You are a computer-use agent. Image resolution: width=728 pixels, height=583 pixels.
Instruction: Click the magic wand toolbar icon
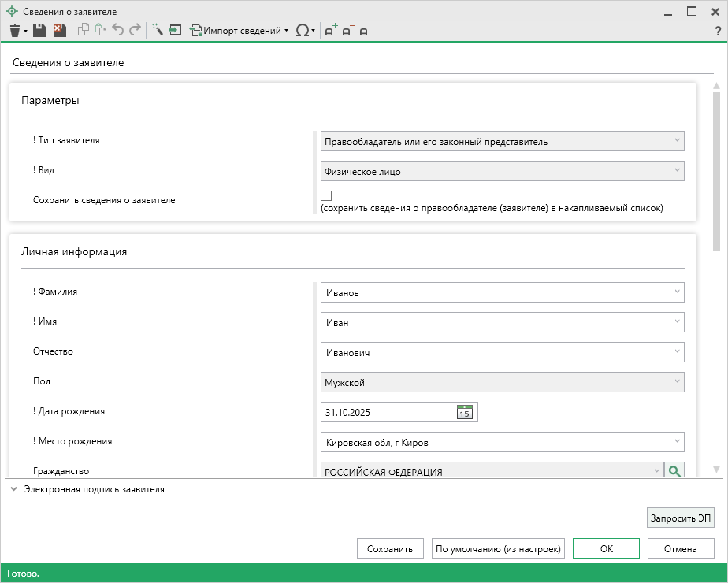coord(158,31)
